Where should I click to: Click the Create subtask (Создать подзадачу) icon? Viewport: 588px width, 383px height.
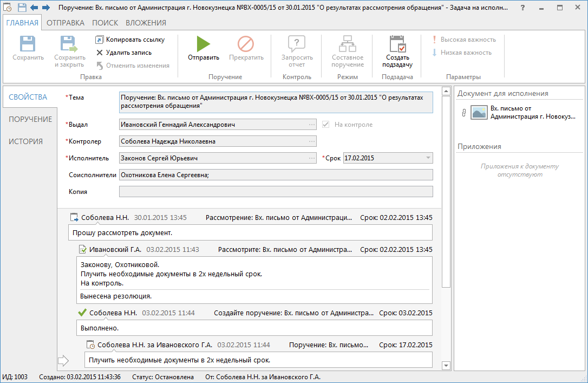[x=398, y=44]
